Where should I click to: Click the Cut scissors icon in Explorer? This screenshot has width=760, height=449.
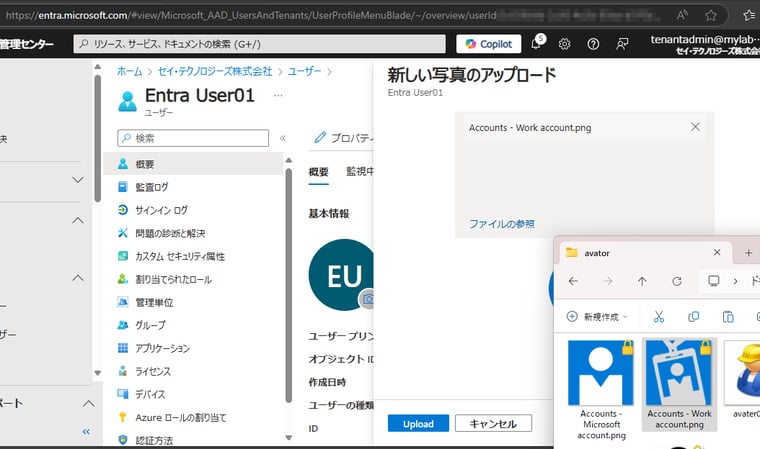click(x=659, y=317)
